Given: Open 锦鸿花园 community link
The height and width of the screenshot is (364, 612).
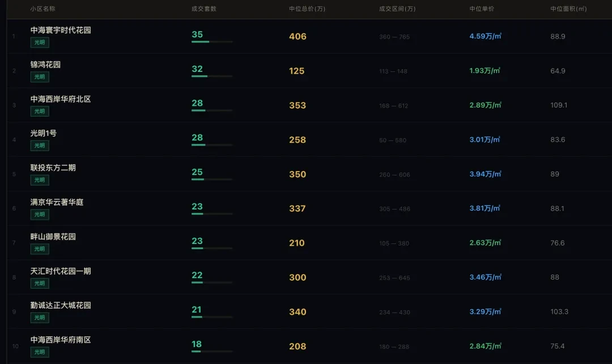Looking at the screenshot, I should tap(45, 65).
